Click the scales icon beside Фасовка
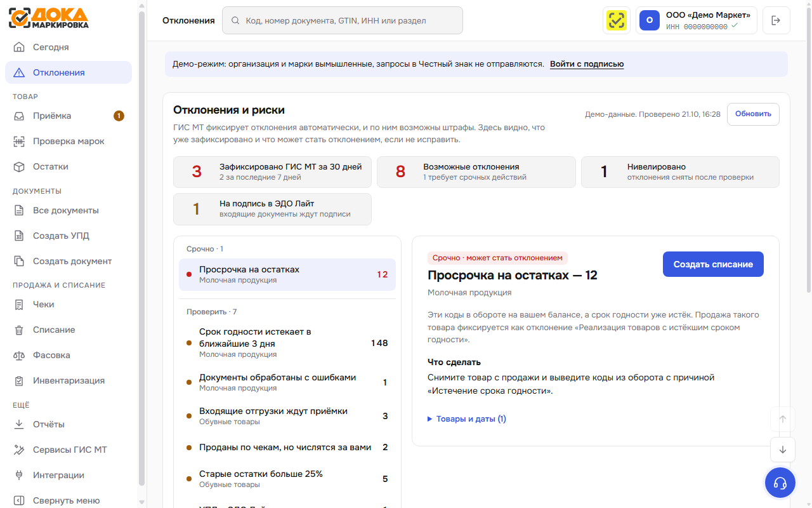This screenshot has width=812, height=508. tap(19, 355)
